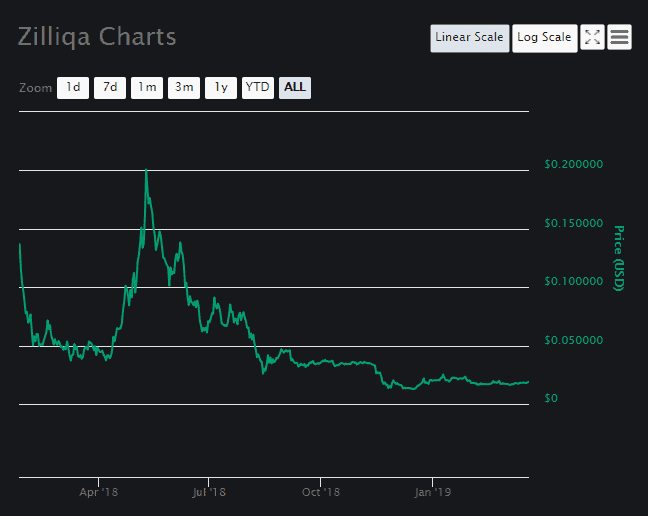The width and height of the screenshot is (648, 516).
Task: Click the $0.150000 price axis label
Action: [x=574, y=224]
